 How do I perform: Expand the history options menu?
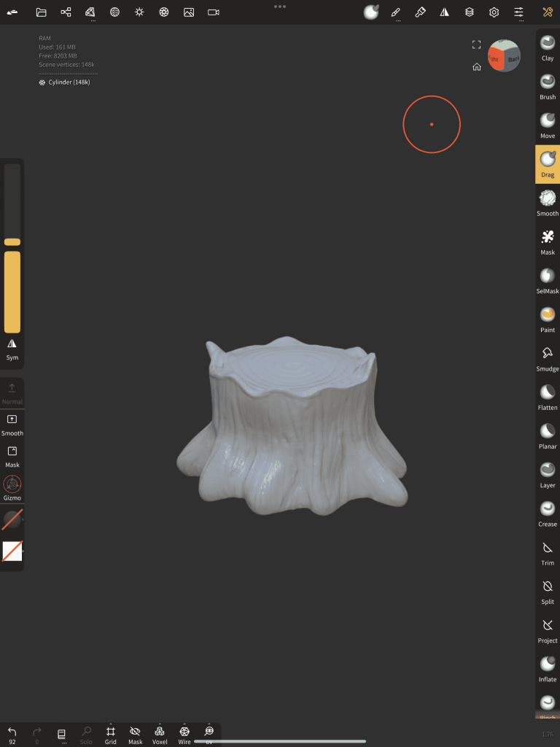click(62, 735)
